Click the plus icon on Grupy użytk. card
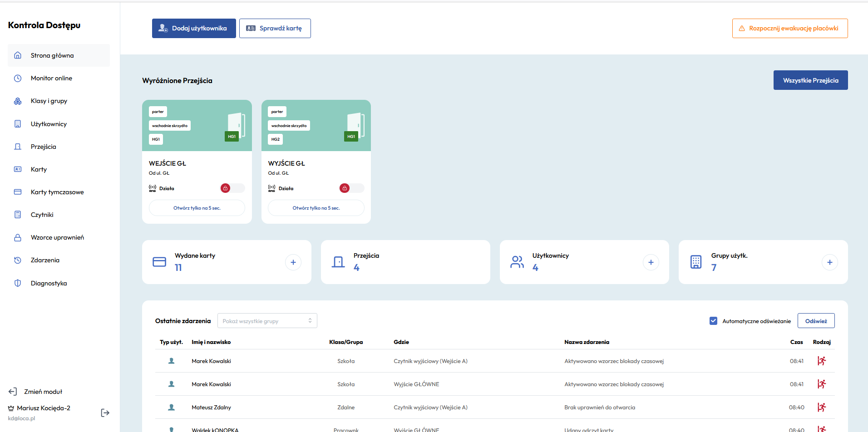 [829, 262]
